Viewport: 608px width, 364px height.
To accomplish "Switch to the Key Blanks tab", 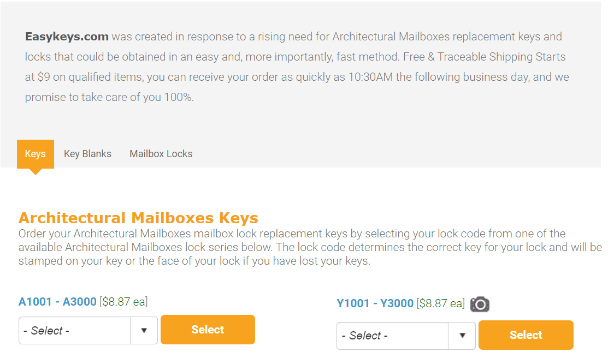I will 87,154.
